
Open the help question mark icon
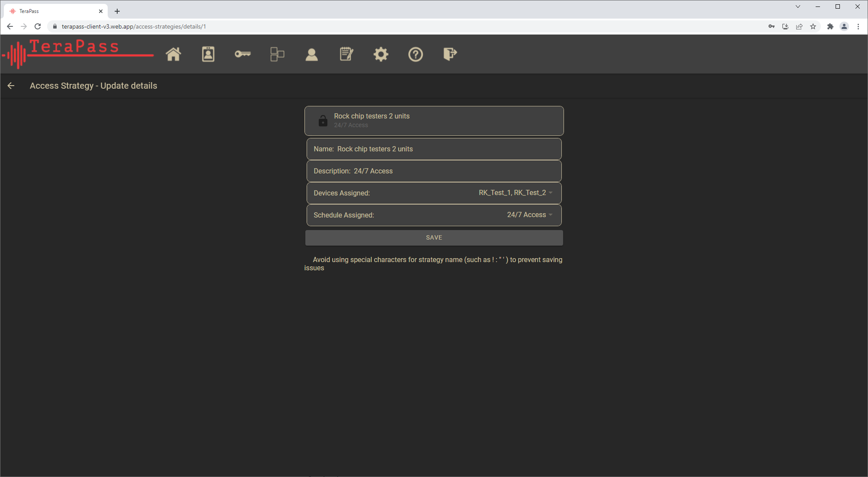point(416,54)
